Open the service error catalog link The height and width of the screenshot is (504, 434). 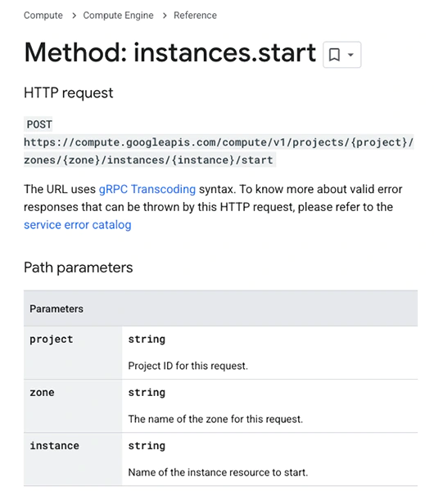tap(78, 225)
